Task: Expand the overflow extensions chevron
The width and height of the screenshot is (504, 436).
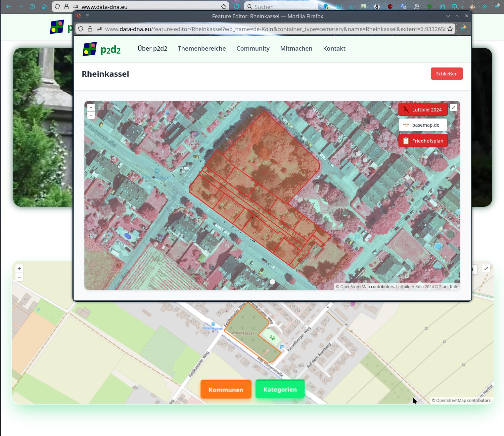Action: click(484, 7)
